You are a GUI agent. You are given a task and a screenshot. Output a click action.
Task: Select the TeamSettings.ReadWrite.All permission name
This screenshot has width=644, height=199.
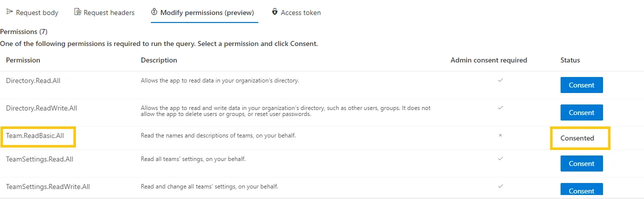[48, 186]
